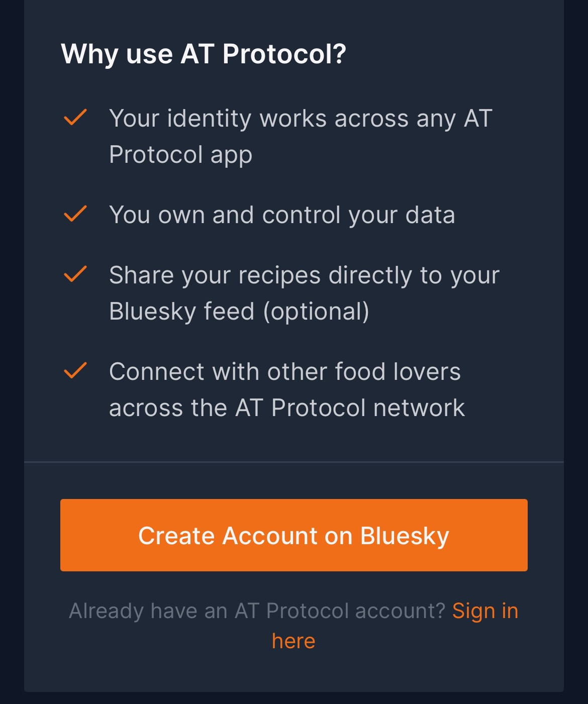588x704 pixels.
Task: Click "Bluesky feed" in the recipes benefit
Action: (182, 312)
